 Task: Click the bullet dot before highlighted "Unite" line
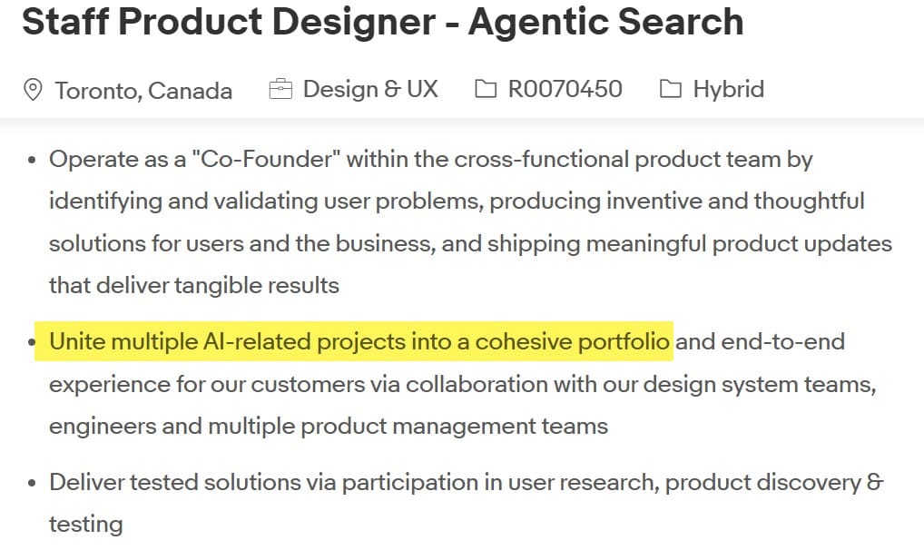coord(32,342)
